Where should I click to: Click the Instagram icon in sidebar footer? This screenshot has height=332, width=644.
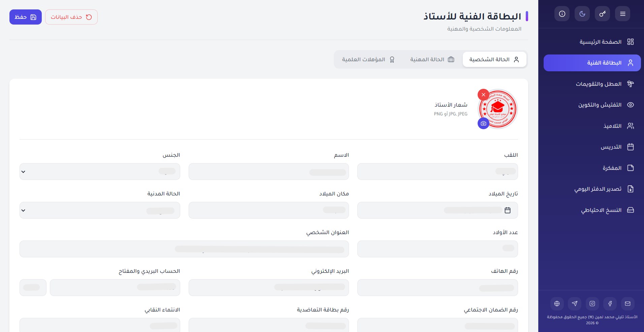pos(592,304)
